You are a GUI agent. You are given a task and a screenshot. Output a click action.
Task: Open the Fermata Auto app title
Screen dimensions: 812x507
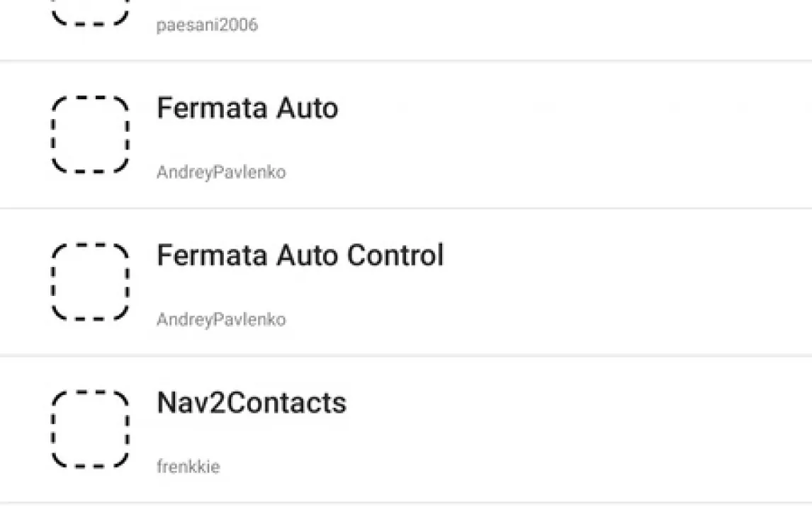tap(247, 108)
